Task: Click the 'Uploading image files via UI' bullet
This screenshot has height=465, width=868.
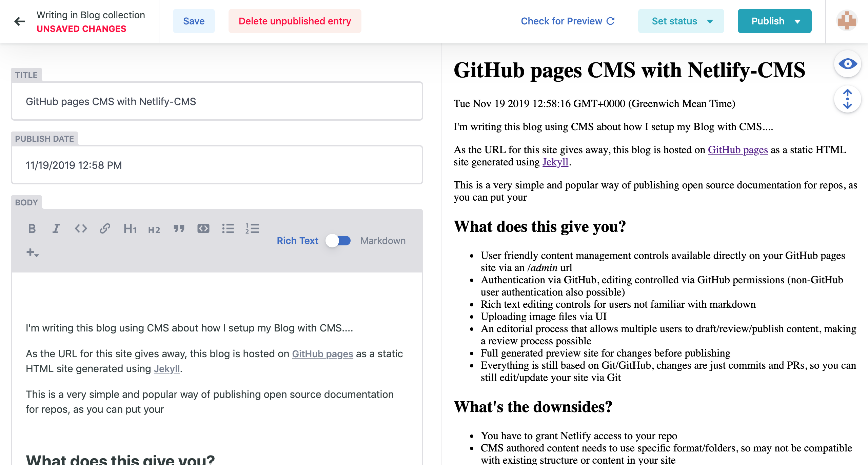Action: (x=544, y=317)
